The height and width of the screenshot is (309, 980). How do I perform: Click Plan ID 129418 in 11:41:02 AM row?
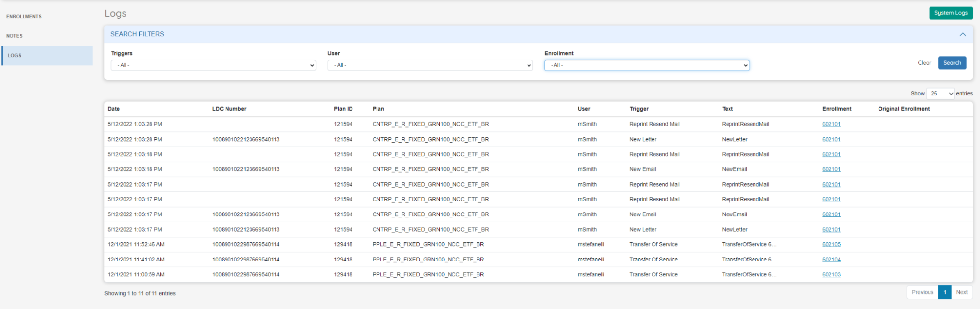pyautogui.click(x=343, y=260)
